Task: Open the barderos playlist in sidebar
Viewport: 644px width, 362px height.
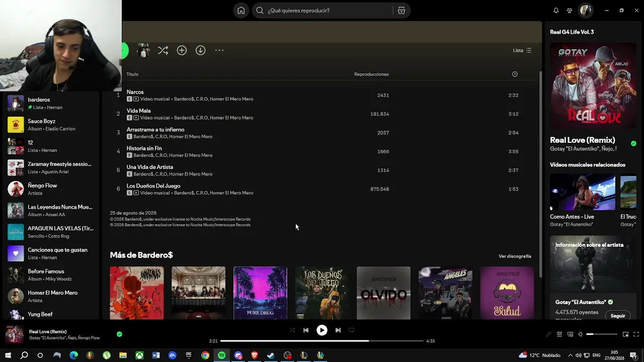Action: (50, 103)
